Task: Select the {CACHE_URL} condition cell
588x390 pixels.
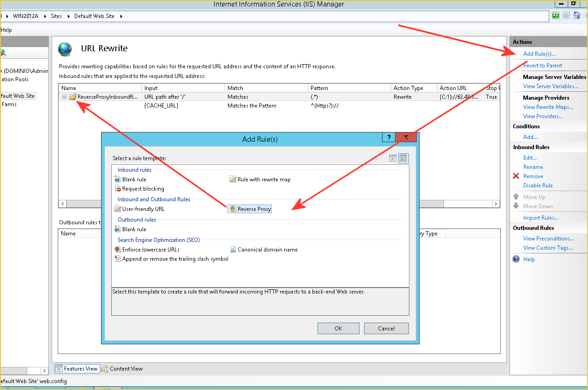Action: pyautogui.click(x=161, y=106)
